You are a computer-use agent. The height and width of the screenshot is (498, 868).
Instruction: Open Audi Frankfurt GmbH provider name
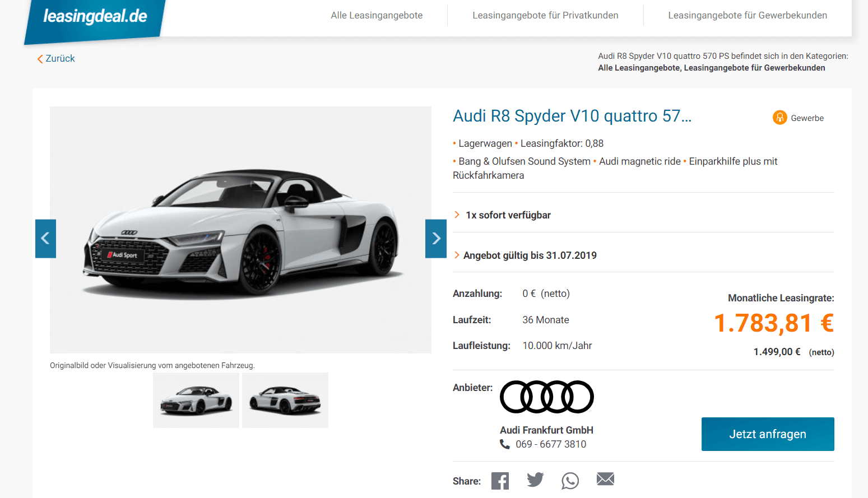(x=546, y=430)
